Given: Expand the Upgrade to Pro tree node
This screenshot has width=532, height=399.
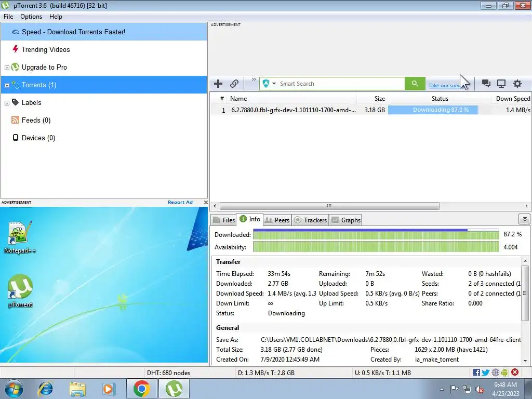Looking at the screenshot, I should [7, 68].
